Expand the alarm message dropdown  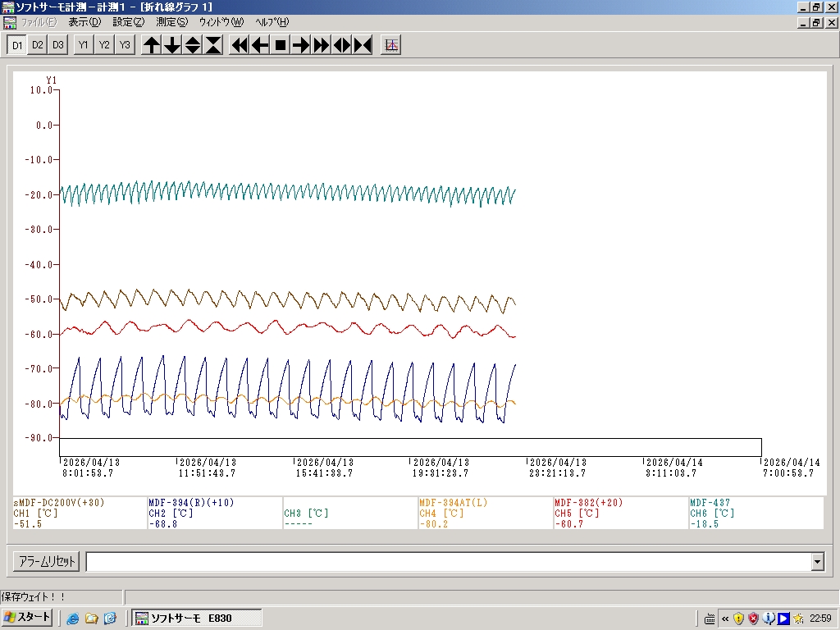817,562
